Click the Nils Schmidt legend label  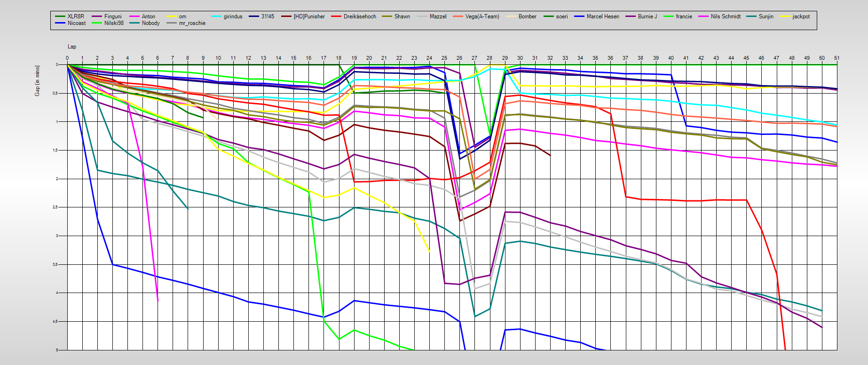click(x=726, y=16)
